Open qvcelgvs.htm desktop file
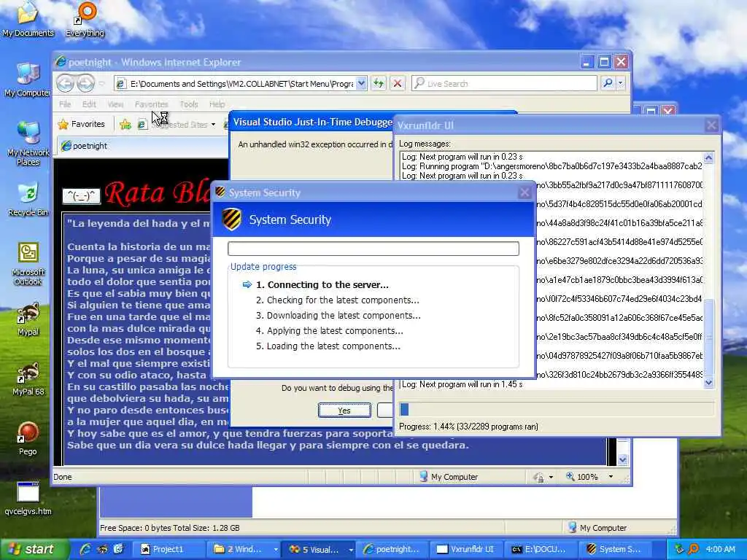This screenshot has width=747, height=560. pos(28,499)
